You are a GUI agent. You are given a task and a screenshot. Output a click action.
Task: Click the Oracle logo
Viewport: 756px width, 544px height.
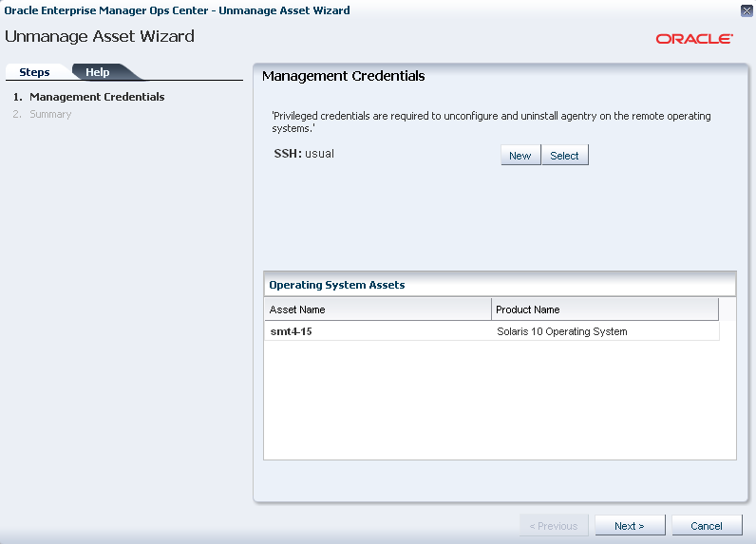click(x=694, y=39)
